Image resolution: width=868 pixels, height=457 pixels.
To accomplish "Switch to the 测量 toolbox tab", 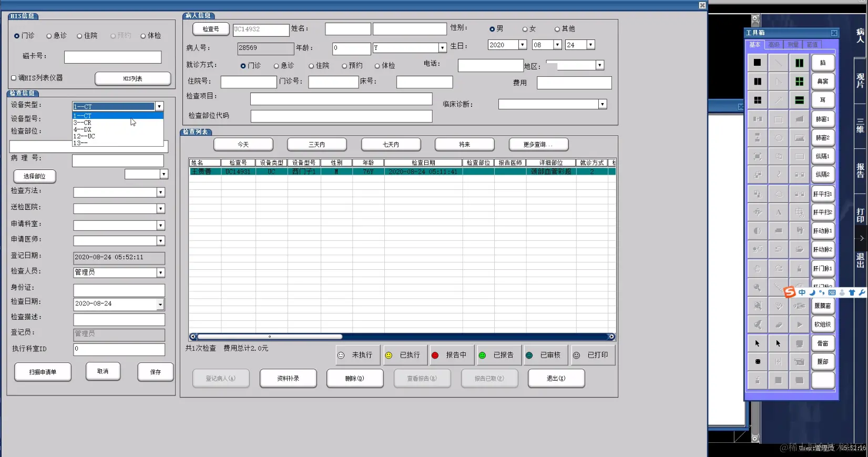I will pyautogui.click(x=793, y=45).
